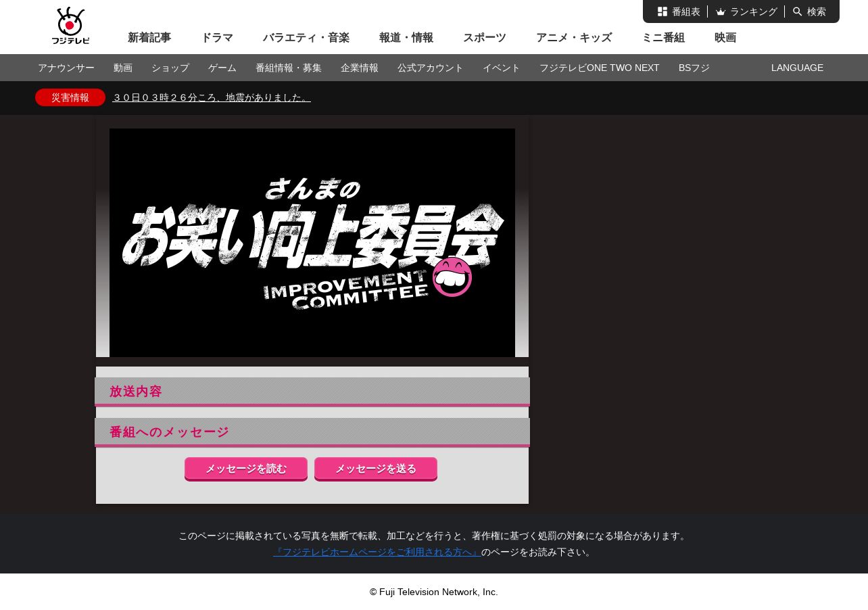This screenshot has height=610, width=868.
Task: Open 公式アカウント link
Action: pyautogui.click(x=431, y=68)
